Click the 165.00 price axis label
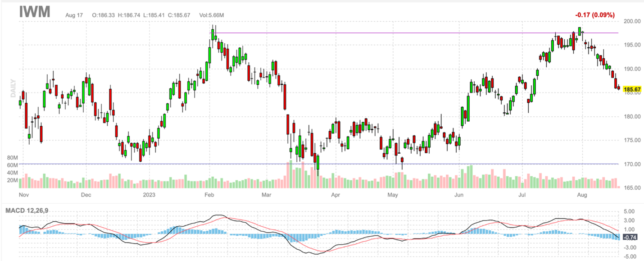 (631, 188)
